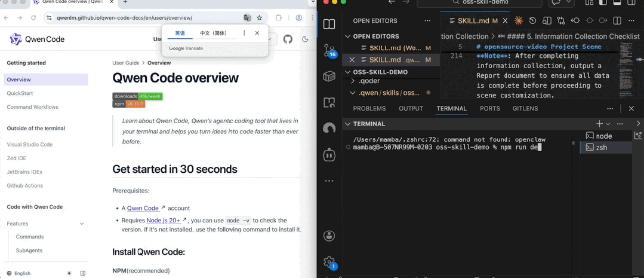Toggle the theme sun icon in docs footer
644x278 pixels.
coord(69,273)
